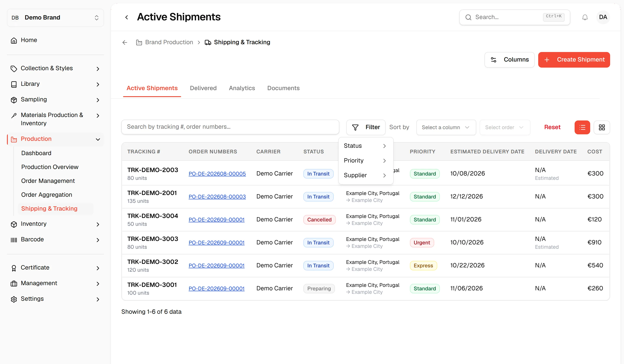Image resolution: width=624 pixels, height=364 pixels.
Task: Expand Collection & Styles menu
Action: (x=98, y=69)
